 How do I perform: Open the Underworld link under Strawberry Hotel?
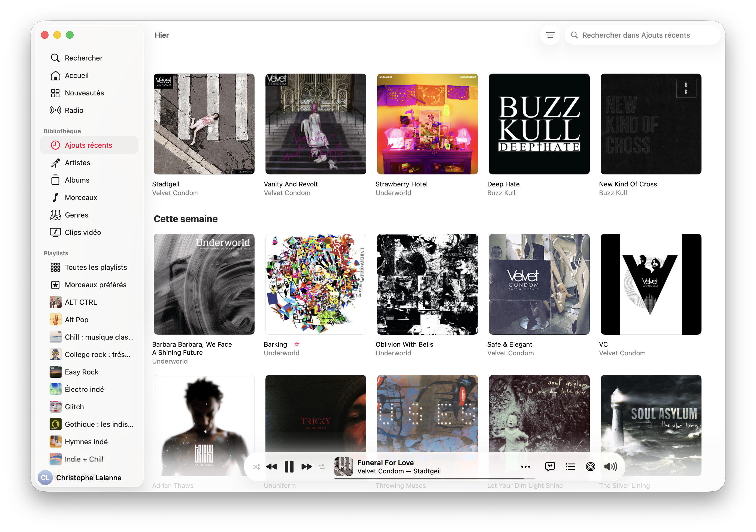point(393,193)
